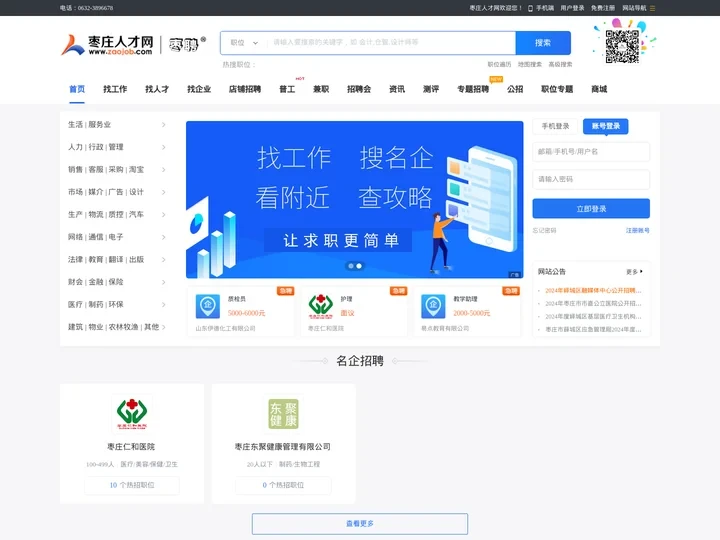The width and height of the screenshot is (720, 540).
Task: Switch to 手机登录 tab
Action: coord(555,126)
